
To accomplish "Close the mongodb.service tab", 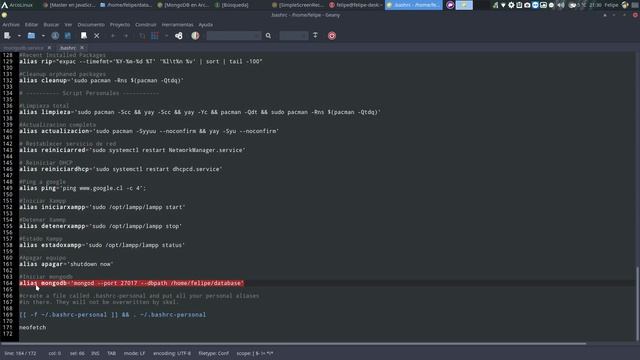I will pos(49,48).
